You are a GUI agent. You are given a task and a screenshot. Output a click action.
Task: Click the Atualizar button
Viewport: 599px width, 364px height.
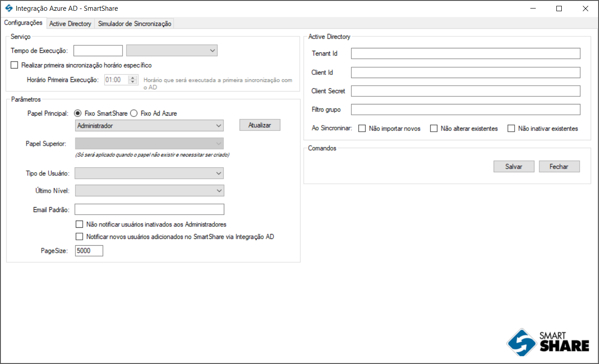click(260, 125)
